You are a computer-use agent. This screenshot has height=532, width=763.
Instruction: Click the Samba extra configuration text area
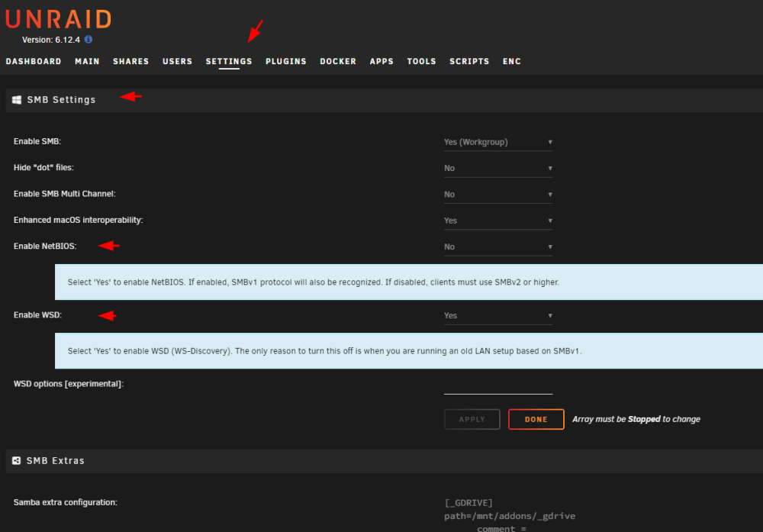coord(510,515)
